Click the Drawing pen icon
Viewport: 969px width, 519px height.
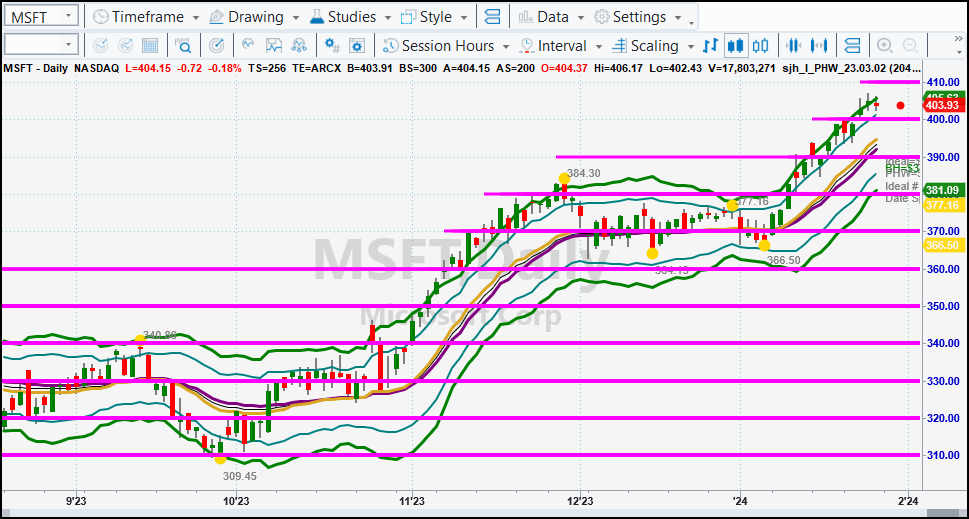216,17
